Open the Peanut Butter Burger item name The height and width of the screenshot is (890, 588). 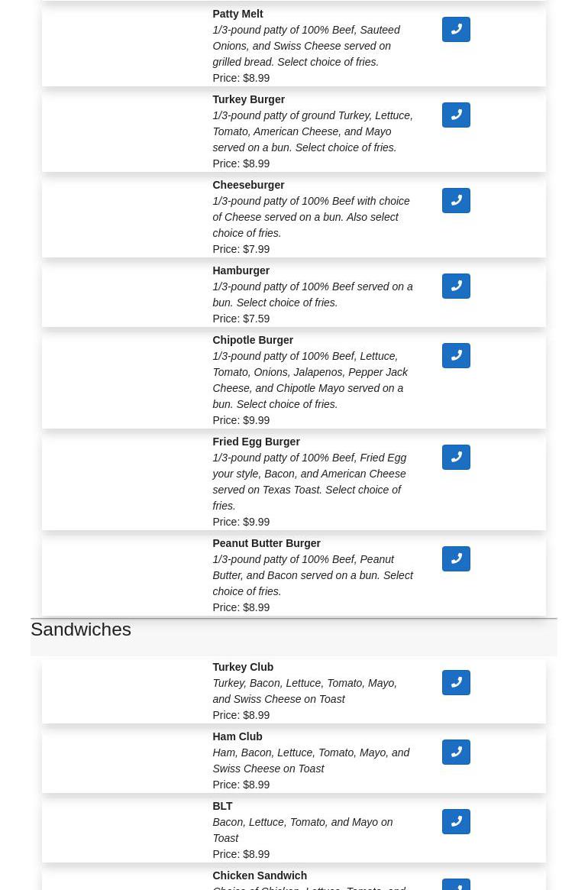tap(267, 543)
